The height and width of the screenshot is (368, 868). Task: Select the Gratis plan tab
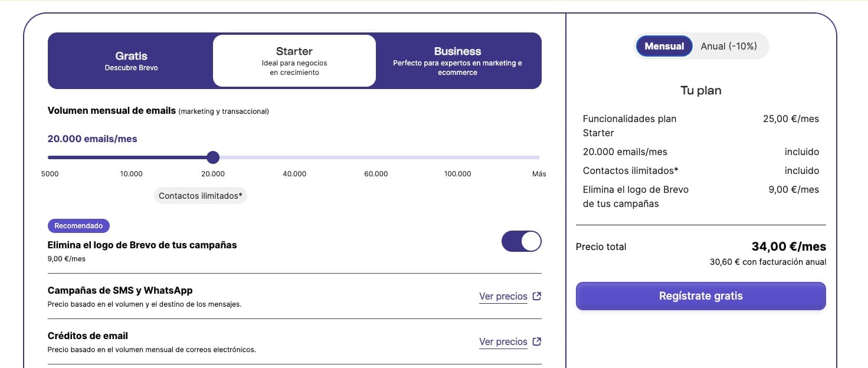pos(131,61)
